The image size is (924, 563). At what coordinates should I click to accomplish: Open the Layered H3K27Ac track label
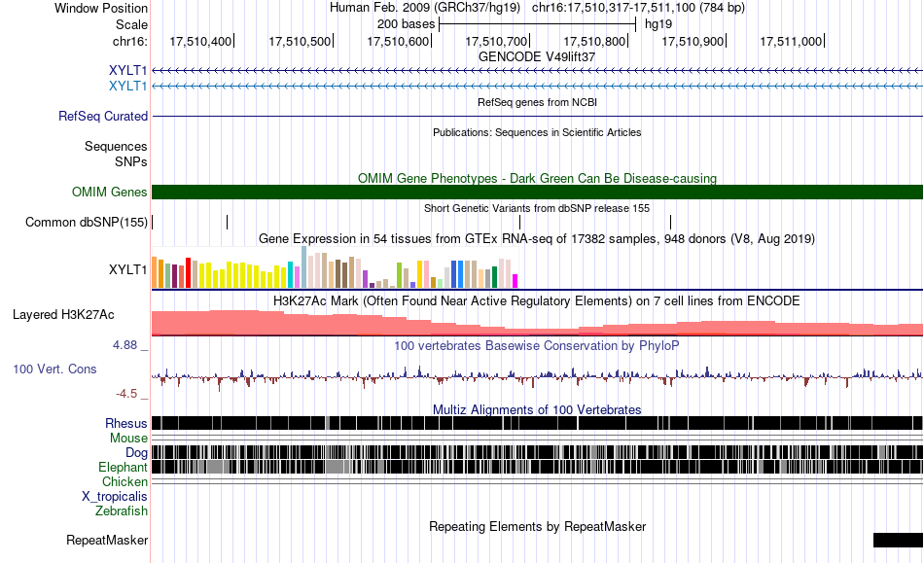click(63, 314)
